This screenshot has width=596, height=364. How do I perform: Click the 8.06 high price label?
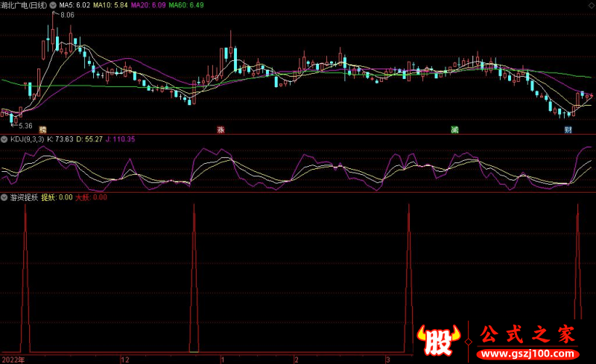point(67,15)
